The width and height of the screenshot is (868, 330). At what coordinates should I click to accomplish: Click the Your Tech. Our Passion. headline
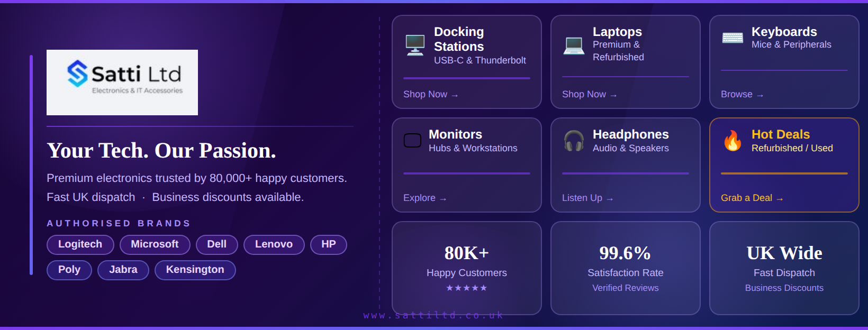click(161, 151)
